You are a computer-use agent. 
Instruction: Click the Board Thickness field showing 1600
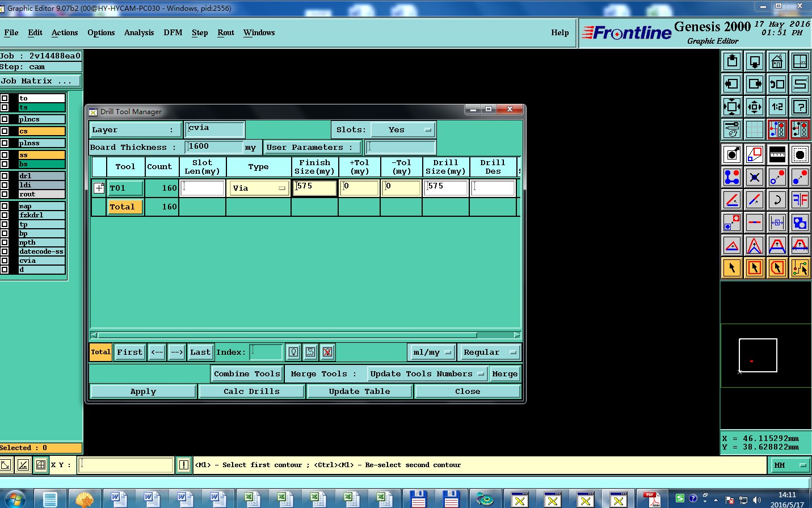(214, 147)
